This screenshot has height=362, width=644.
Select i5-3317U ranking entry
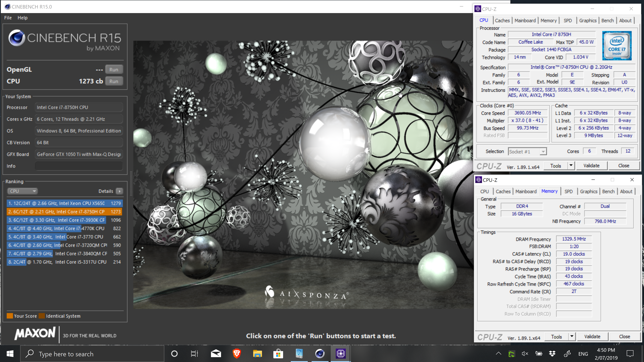point(65,262)
